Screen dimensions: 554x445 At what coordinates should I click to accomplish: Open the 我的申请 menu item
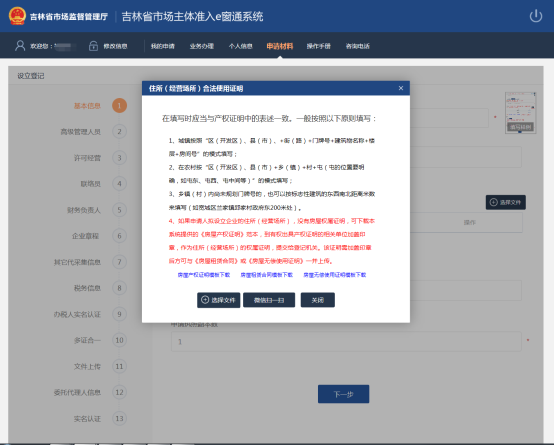point(163,46)
